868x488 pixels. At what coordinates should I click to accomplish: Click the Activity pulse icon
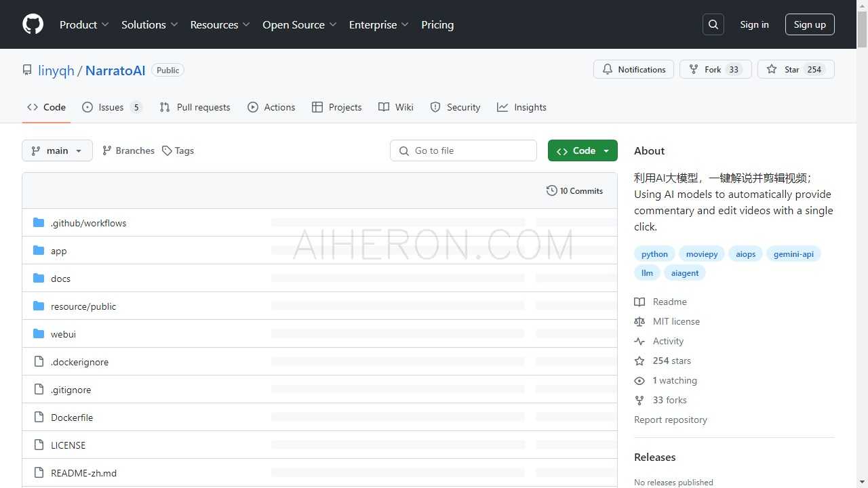(x=639, y=341)
